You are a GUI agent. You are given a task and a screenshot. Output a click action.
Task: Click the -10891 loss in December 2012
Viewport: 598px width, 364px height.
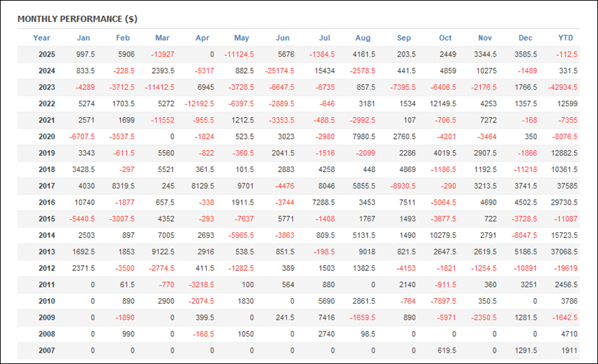pos(522,268)
